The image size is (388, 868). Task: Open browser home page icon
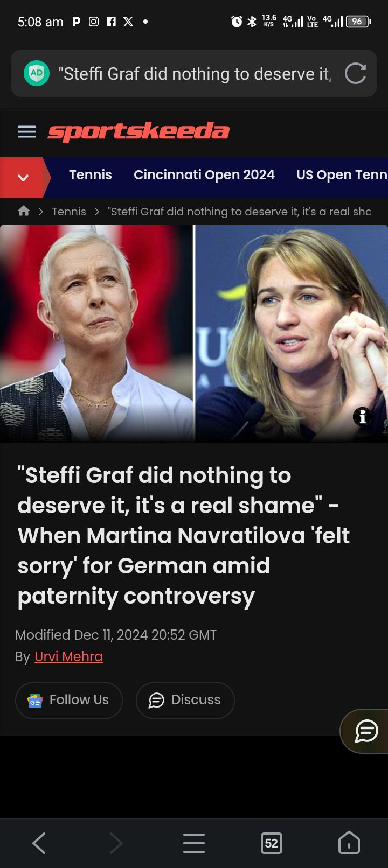pyautogui.click(x=349, y=843)
